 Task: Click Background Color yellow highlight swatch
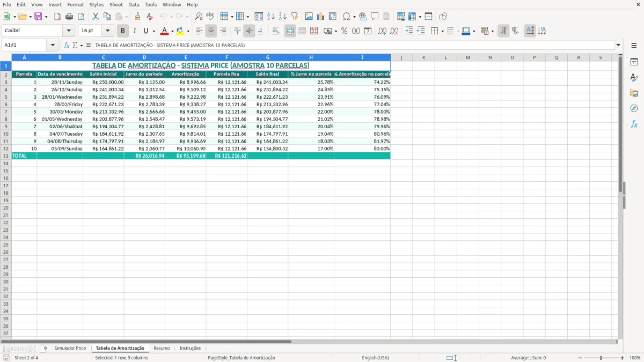click(x=180, y=31)
